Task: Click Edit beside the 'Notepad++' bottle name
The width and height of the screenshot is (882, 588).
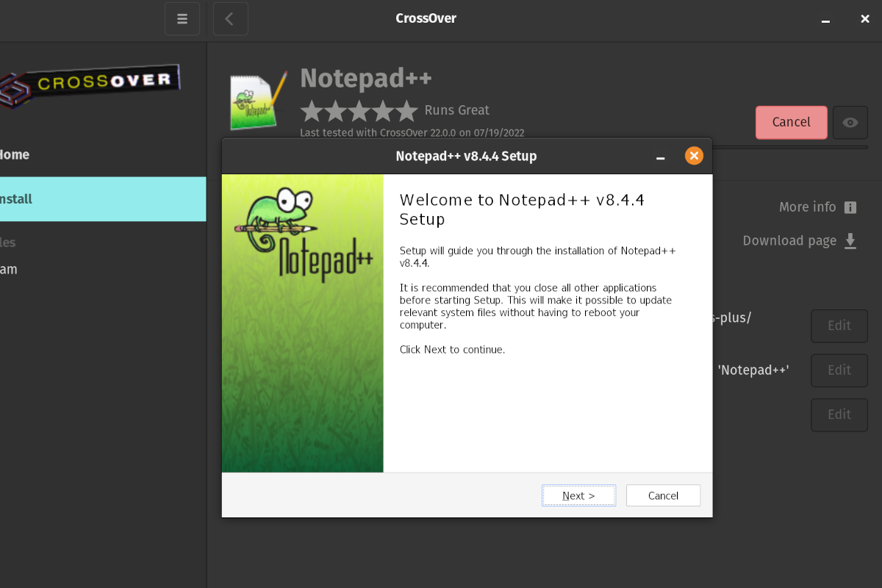Action: (x=839, y=370)
